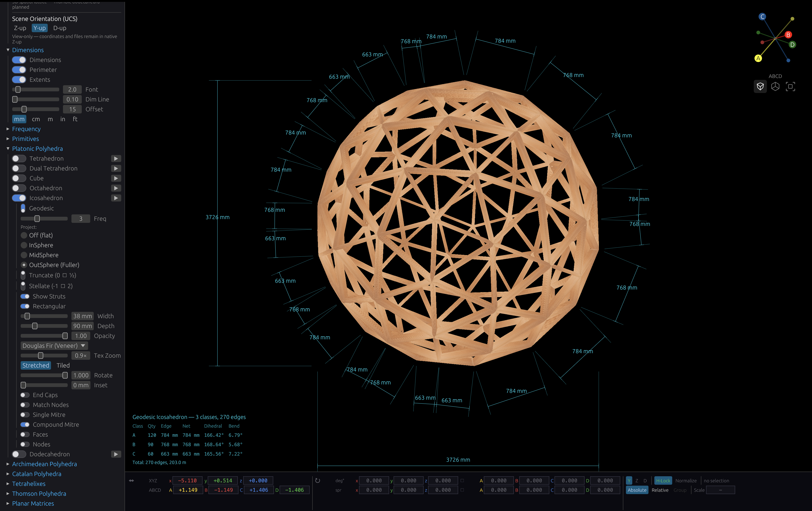Click the yellow A axis gizmo node
This screenshot has width=812, height=511.
point(758,58)
